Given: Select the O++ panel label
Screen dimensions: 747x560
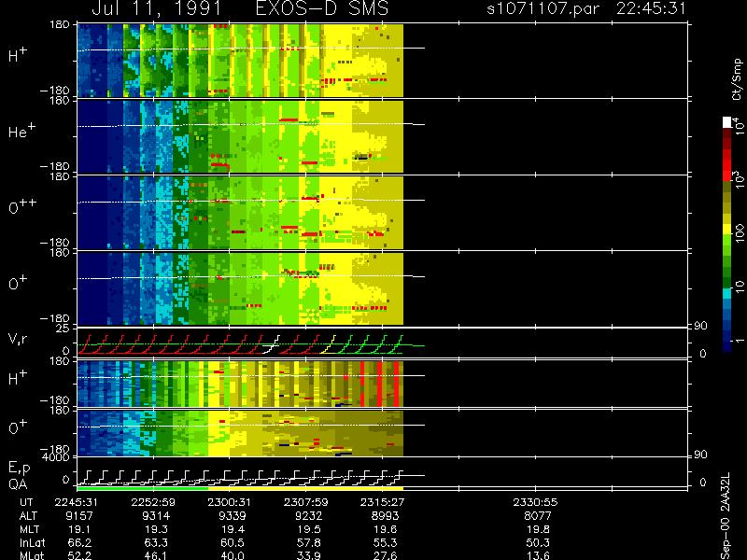Looking at the screenshot, I should 21,206.
